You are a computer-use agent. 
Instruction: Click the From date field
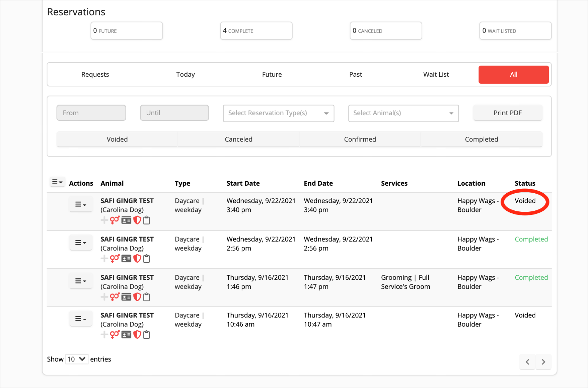coord(91,113)
